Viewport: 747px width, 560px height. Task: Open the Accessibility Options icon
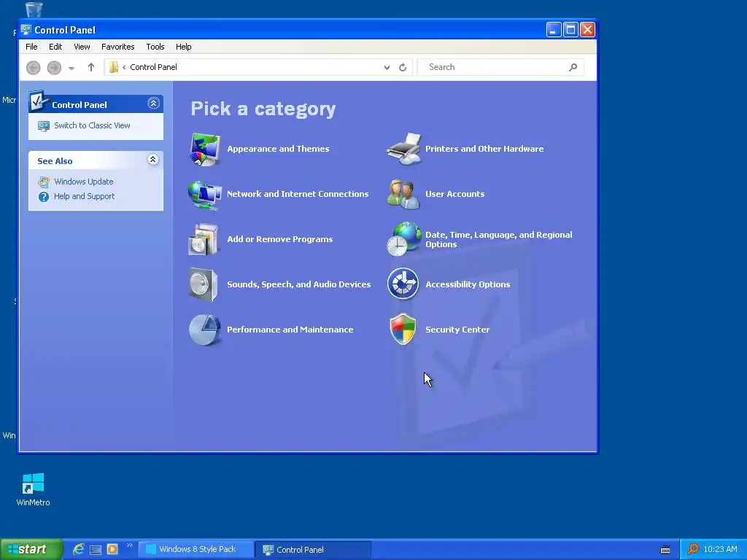tap(403, 284)
